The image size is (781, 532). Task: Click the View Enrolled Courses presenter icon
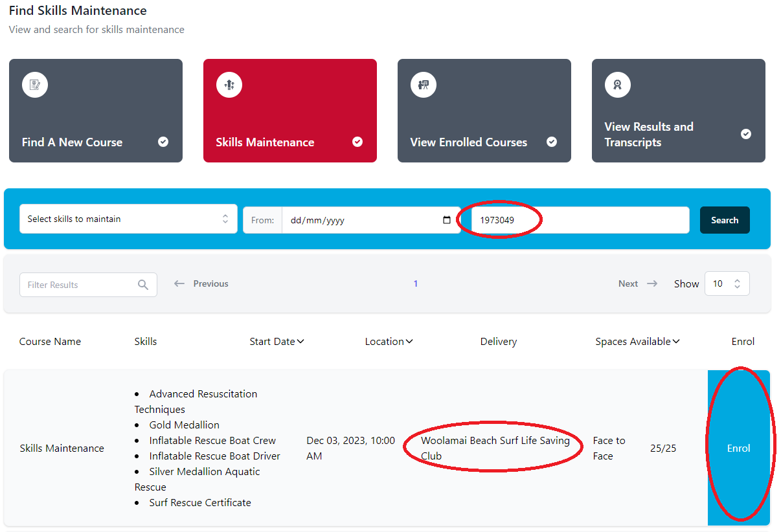[x=424, y=85]
